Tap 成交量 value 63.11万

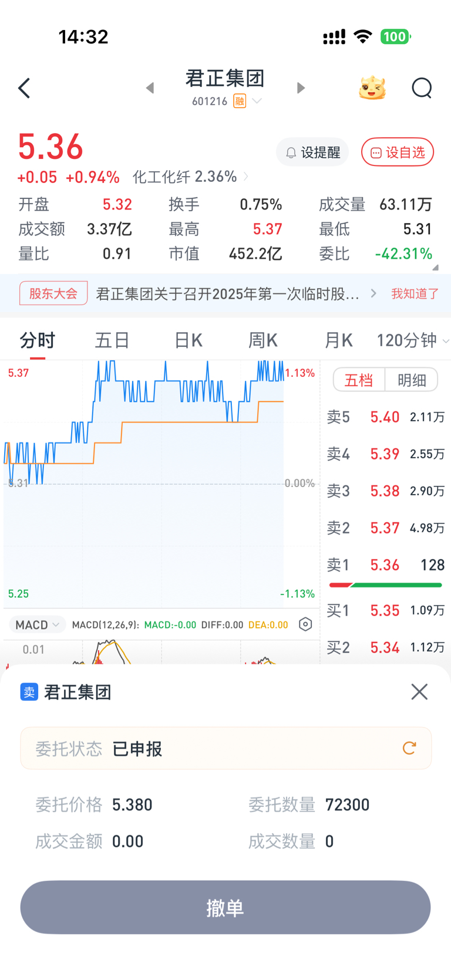pyautogui.click(x=406, y=204)
